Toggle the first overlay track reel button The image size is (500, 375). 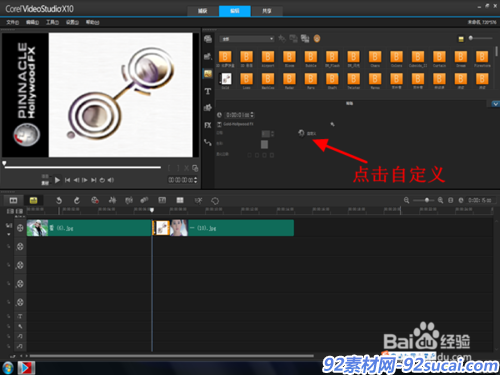(20, 247)
